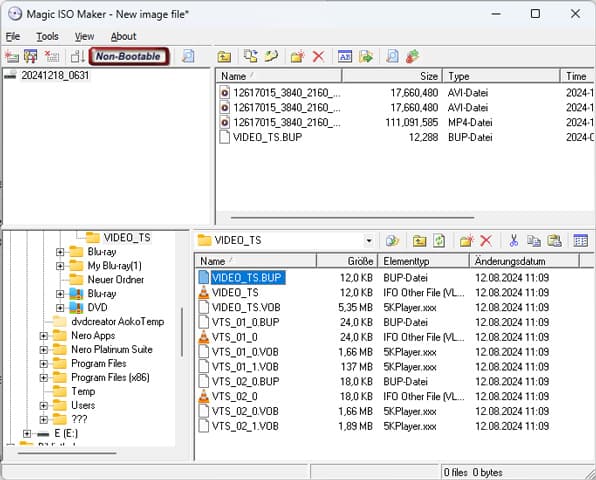Screen dimensions: 596x480
Task: Click the magnifier document icon right of Non-Bootable
Action: click(188, 56)
